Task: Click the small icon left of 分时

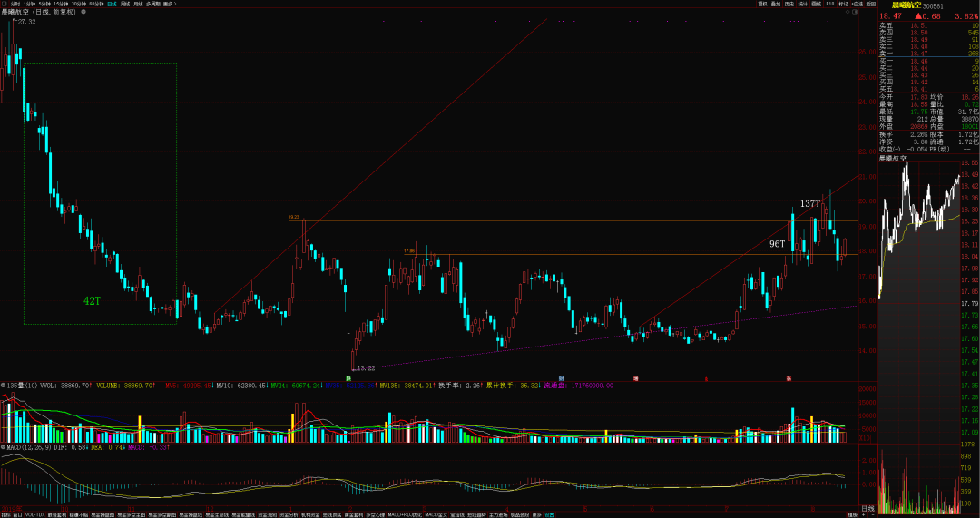Action: (5, 4)
